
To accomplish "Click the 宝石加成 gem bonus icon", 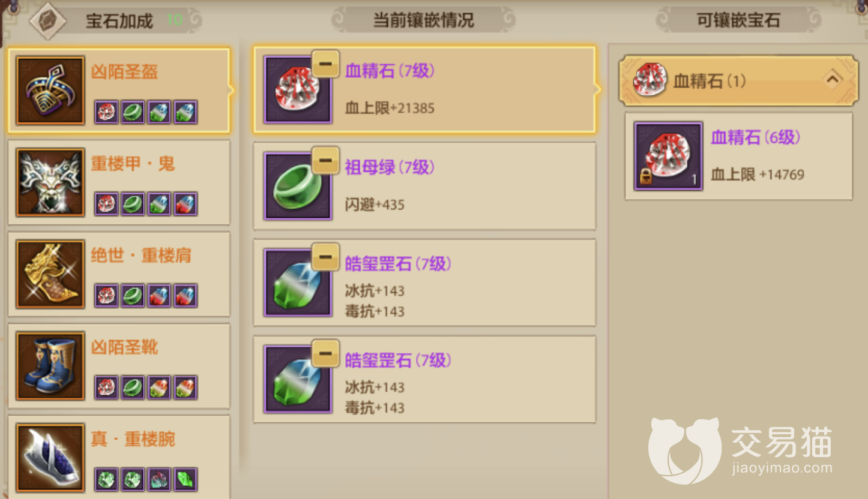I will (47, 20).
